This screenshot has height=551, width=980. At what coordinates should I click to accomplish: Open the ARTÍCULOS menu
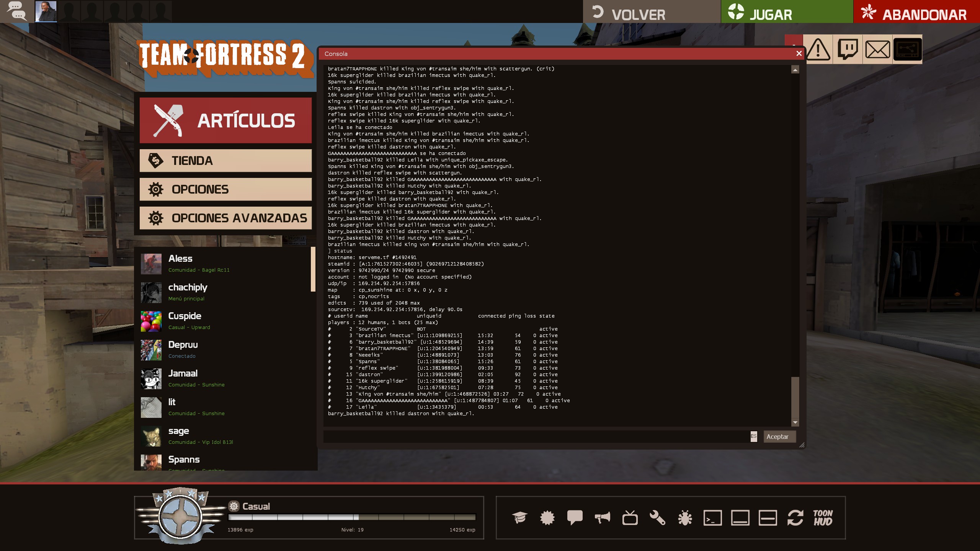click(x=225, y=121)
